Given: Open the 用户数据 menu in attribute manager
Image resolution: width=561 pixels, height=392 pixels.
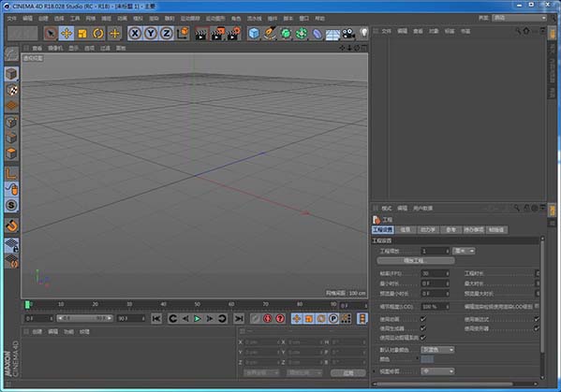Looking at the screenshot, I should pos(423,208).
